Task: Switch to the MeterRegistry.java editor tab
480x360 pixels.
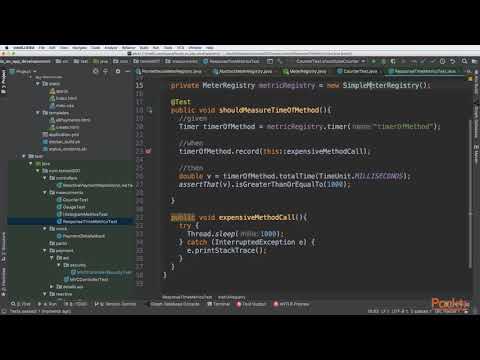Action: tap(305, 71)
